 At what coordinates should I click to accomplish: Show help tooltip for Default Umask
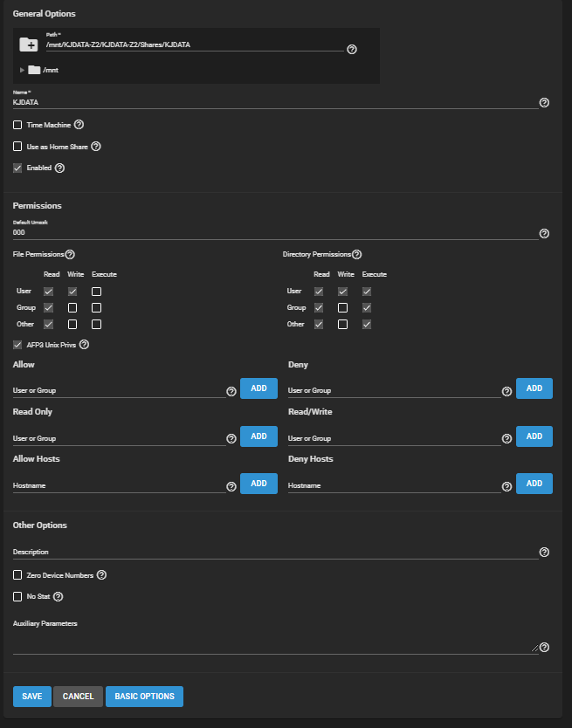(544, 234)
